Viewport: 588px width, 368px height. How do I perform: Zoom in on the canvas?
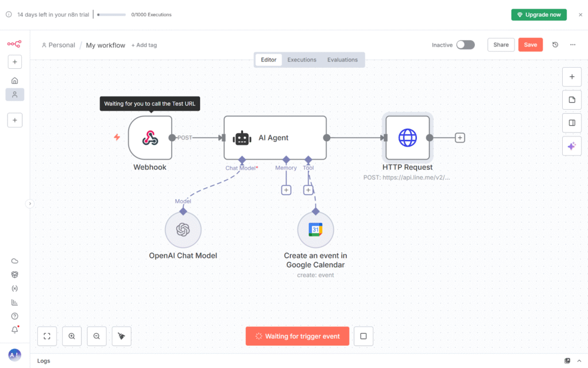point(72,336)
